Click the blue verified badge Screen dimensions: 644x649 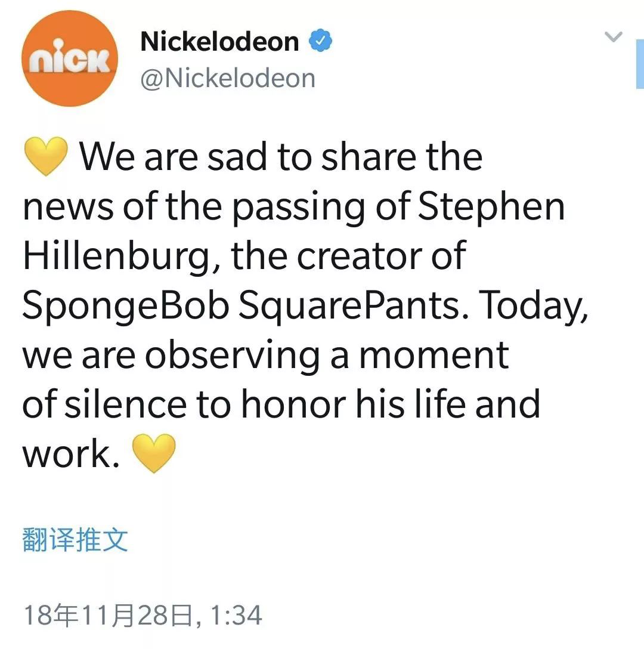click(x=321, y=41)
